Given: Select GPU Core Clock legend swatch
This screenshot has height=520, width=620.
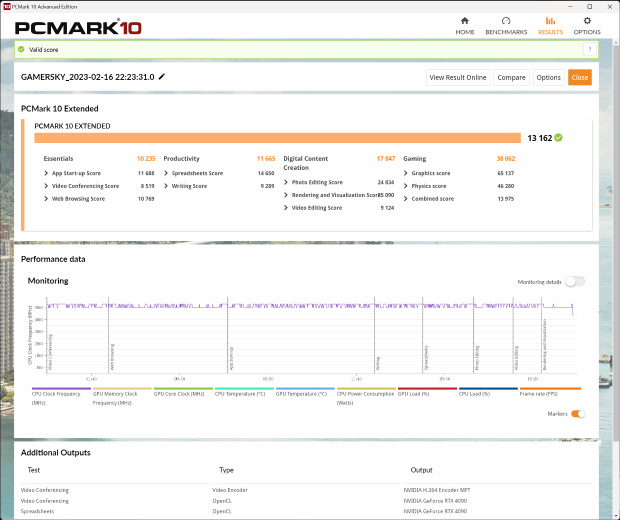Looking at the screenshot, I should pyautogui.click(x=183, y=389).
